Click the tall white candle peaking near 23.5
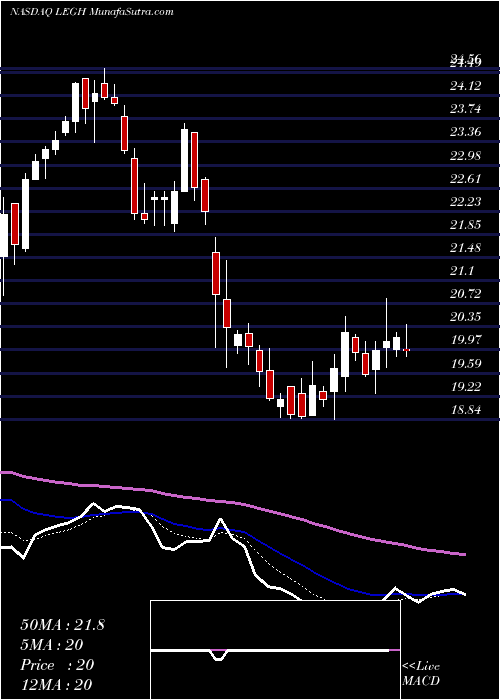The width and height of the screenshot is (500, 700). coord(184,160)
